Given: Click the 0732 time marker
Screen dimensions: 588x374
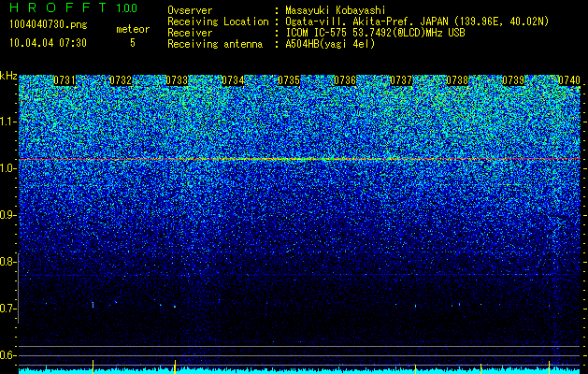Looking at the screenshot, I should coord(121,80).
